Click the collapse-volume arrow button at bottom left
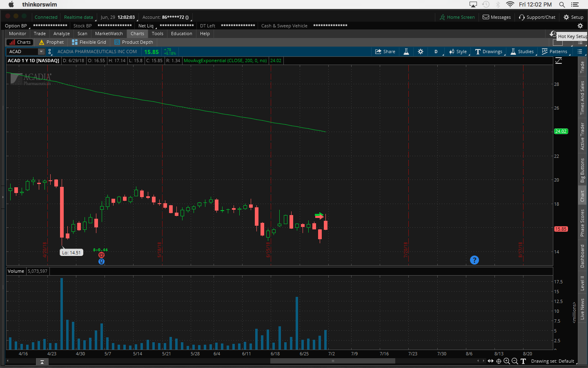This screenshot has height=368, width=588. (42, 362)
